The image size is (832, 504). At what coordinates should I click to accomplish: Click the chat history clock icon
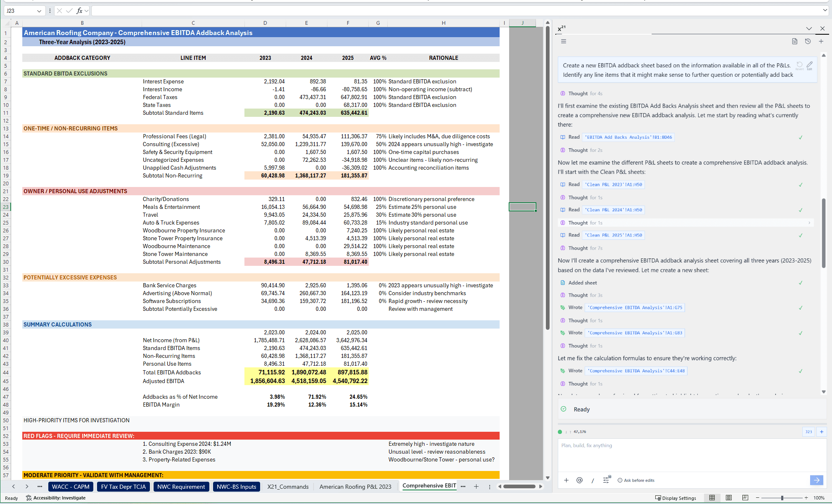tap(808, 41)
